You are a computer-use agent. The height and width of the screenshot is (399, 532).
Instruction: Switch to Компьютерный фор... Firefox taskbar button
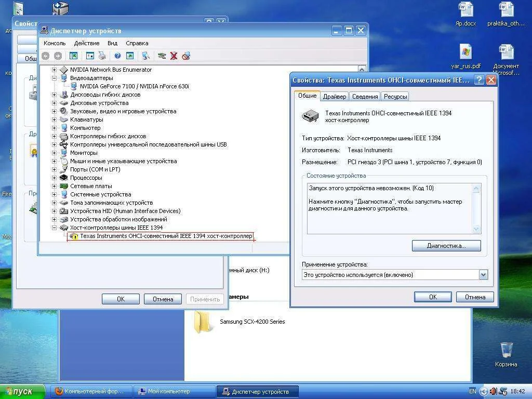(91, 392)
